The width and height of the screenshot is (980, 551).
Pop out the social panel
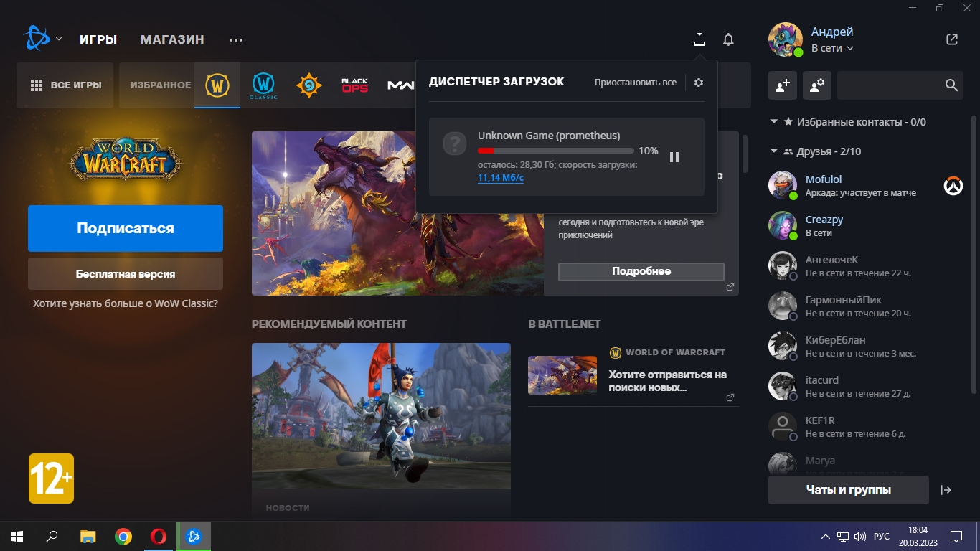[x=952, y=39]
